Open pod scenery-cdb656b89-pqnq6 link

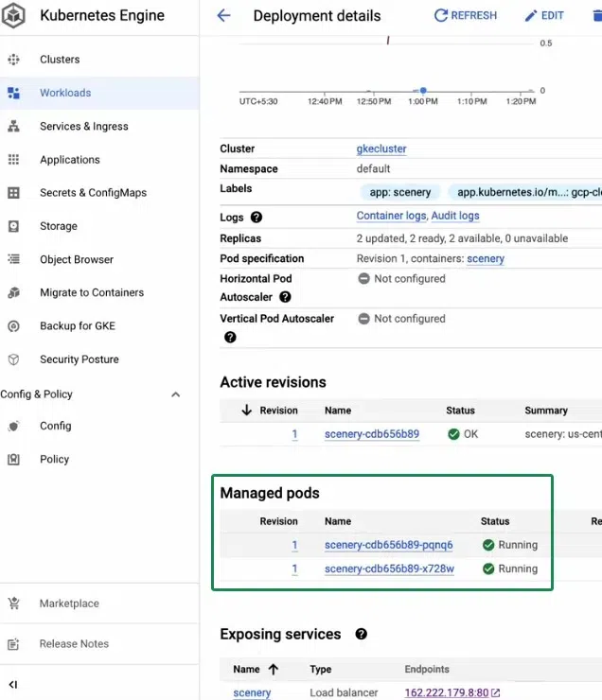388,545
